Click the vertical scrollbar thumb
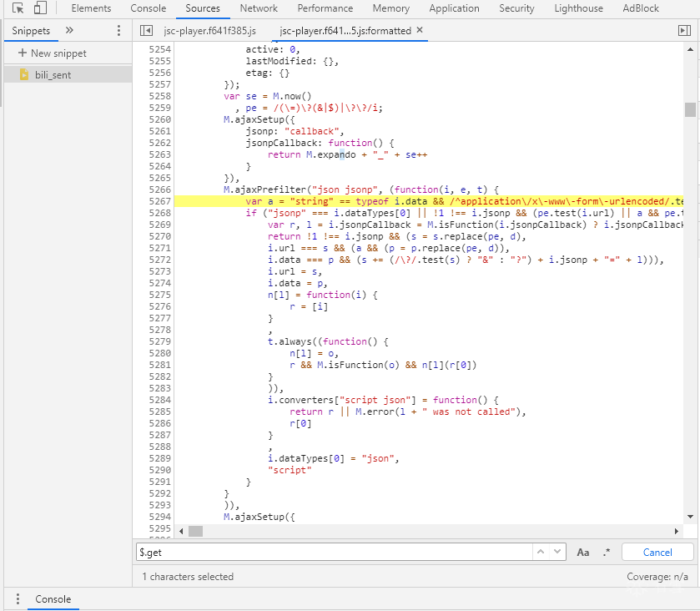 pyautogui.click(x=690, y=109)
